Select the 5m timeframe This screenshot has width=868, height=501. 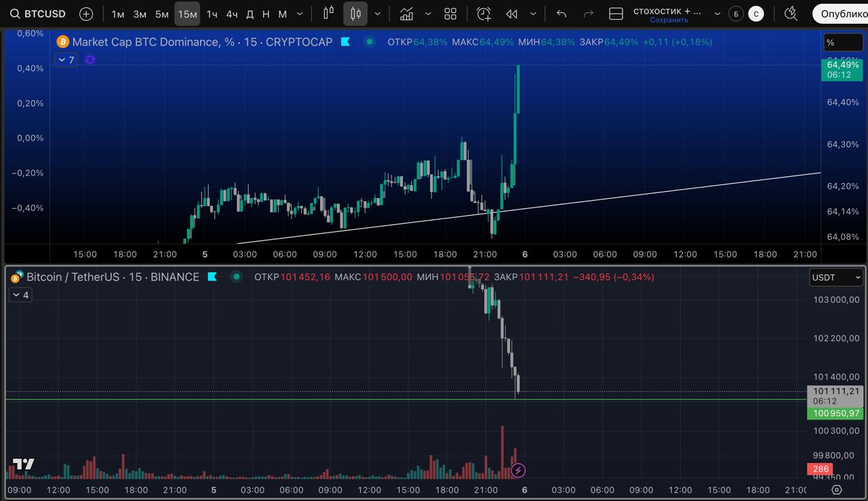click(162, 14)
